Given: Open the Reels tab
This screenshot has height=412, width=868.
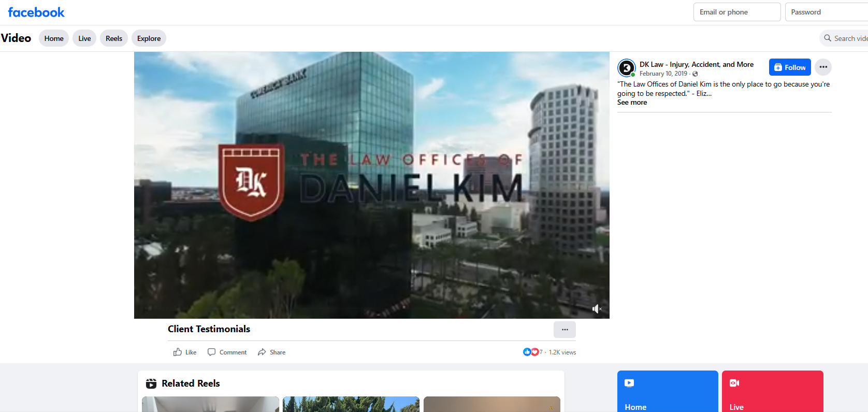Looking at the screenshot, I should 114,38.
